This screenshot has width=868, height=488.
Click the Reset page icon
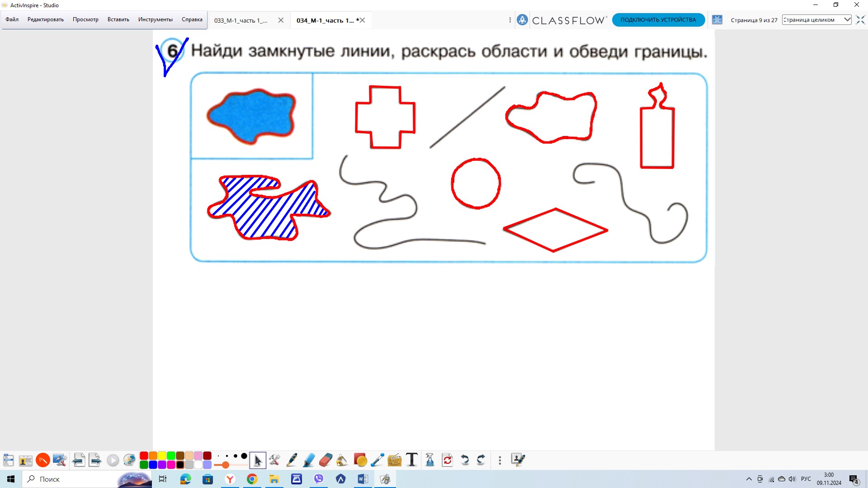pyautogui.click(x=448, y=460)
